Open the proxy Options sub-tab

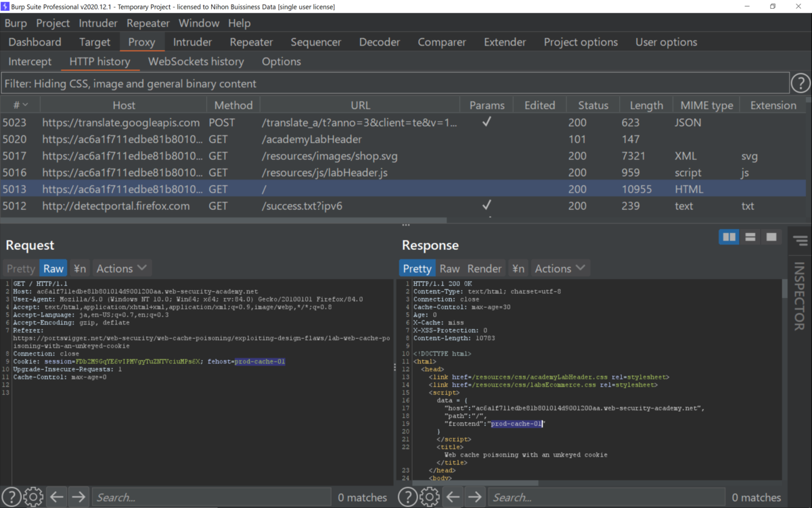[281, 62]
